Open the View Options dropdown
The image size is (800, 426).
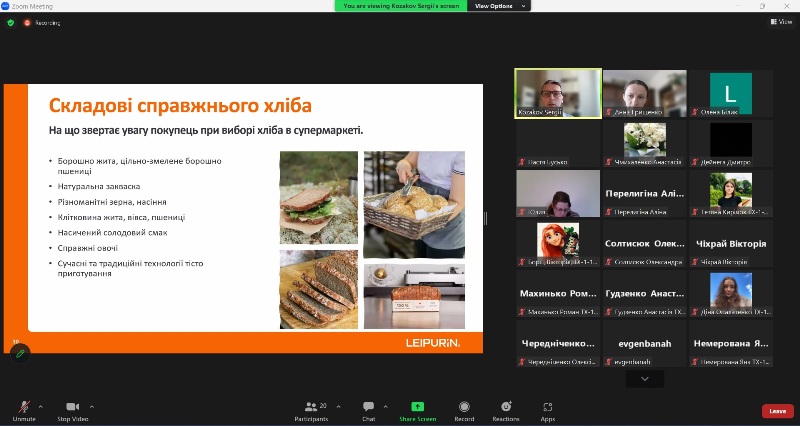point(499,6)
